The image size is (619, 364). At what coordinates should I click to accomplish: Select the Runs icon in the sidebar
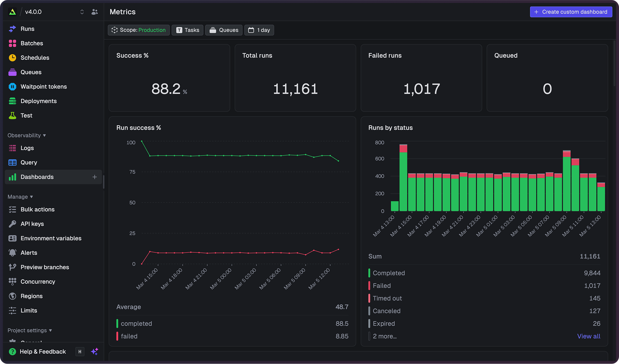12,29
